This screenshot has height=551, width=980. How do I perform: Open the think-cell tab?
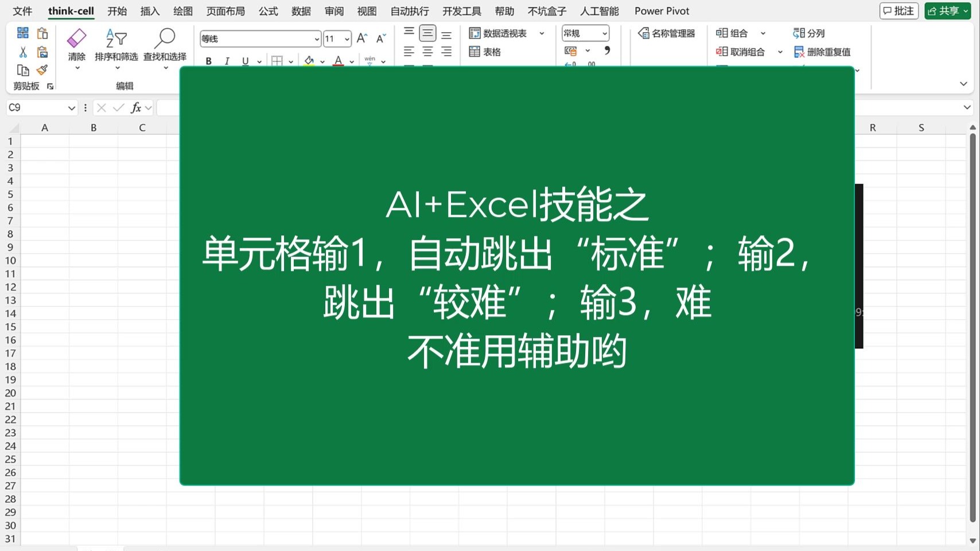click(x=71, y=10)
